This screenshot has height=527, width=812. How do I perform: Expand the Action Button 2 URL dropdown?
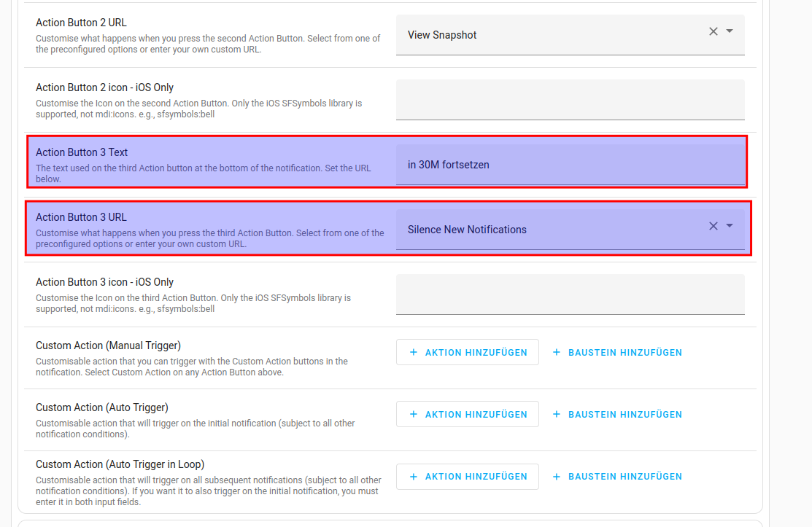click(x=730, y=31)
